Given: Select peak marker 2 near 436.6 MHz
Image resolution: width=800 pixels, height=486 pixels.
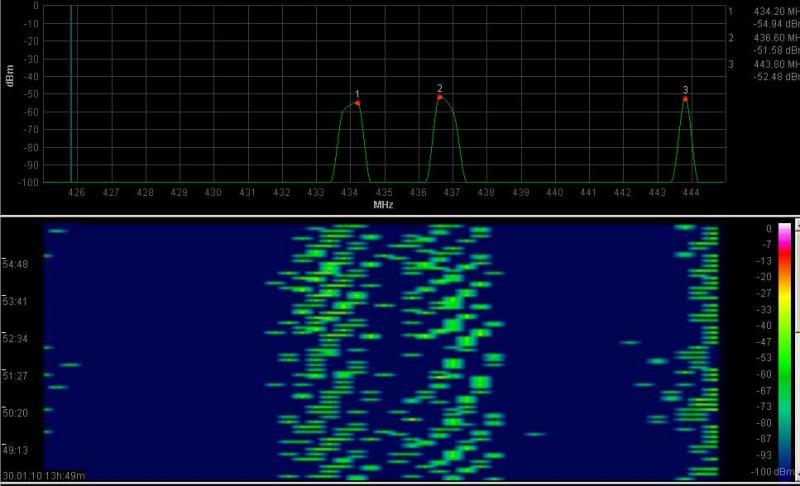Looking at the screenshot, I should pyautogui.click(x=440, y=96).
